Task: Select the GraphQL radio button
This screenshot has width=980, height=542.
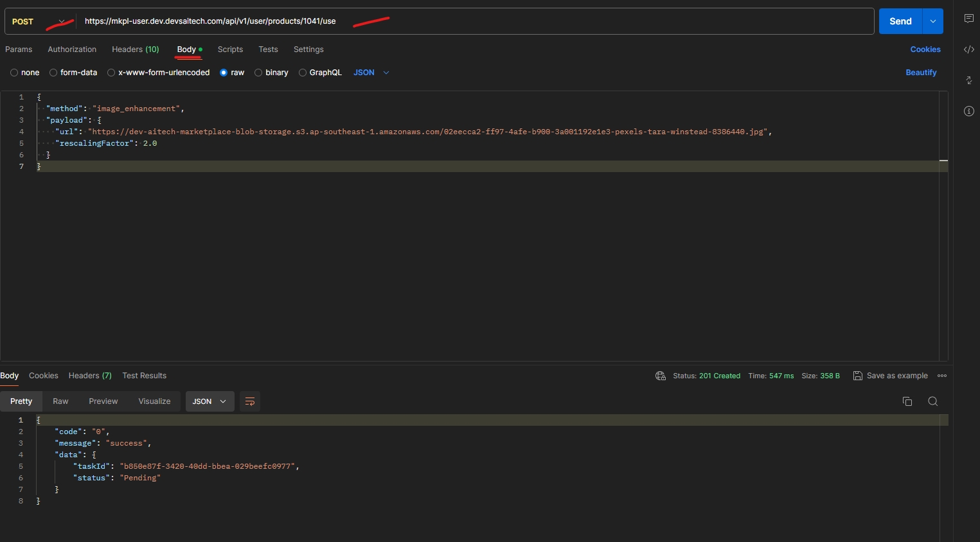Action: click(303, 73)
